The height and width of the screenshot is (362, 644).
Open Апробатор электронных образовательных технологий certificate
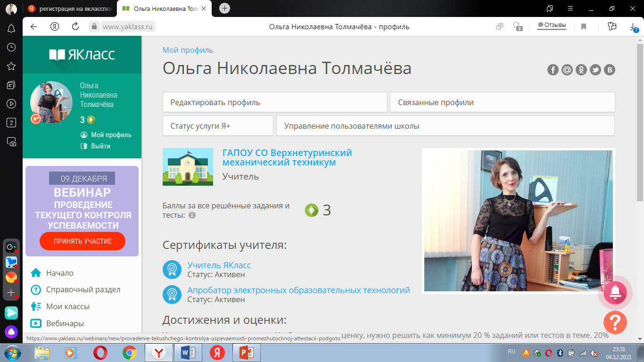pos(299,290)
